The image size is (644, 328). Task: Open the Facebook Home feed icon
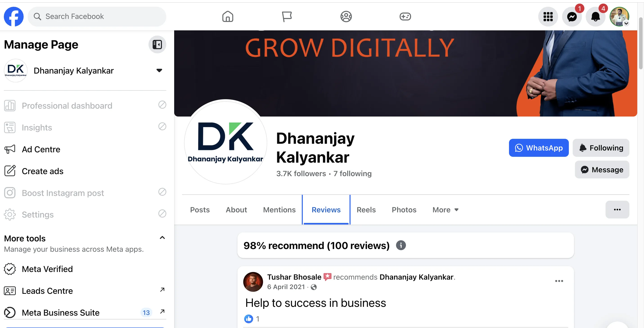[227, 16]
